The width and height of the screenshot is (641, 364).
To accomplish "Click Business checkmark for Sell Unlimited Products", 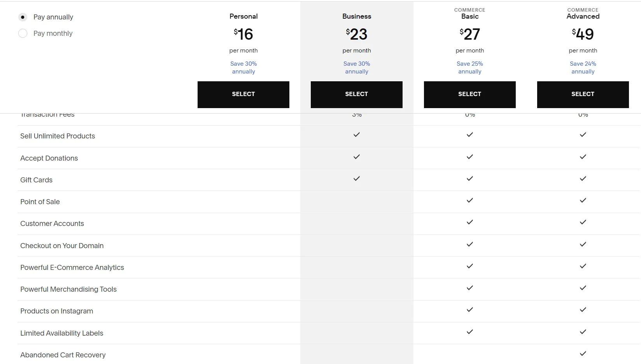I will [356, 135].
